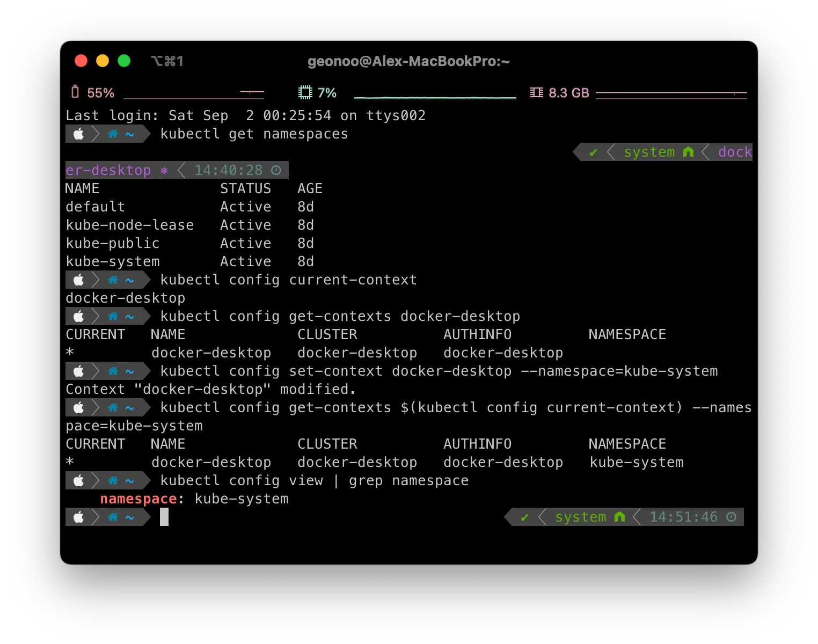
Task: Click the 'AGE' column header
Action: 310,189
